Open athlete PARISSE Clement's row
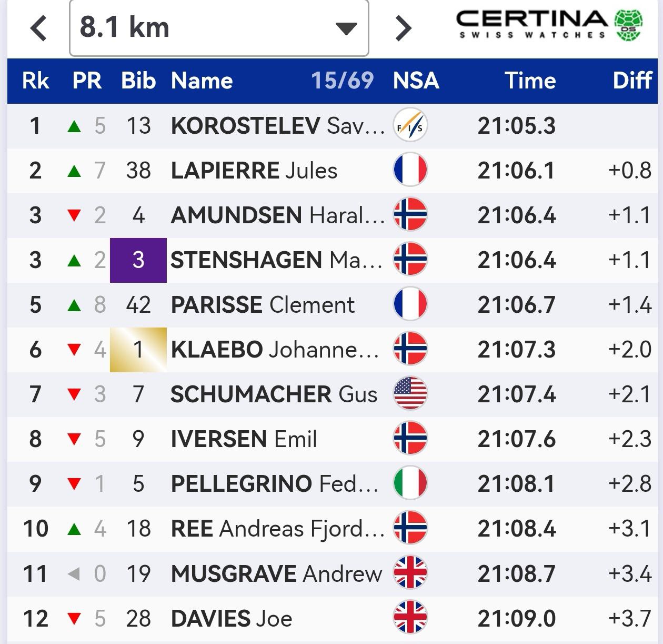Image resolution: width=663 pixels, height=644 pixels. (x=263, y=305)
